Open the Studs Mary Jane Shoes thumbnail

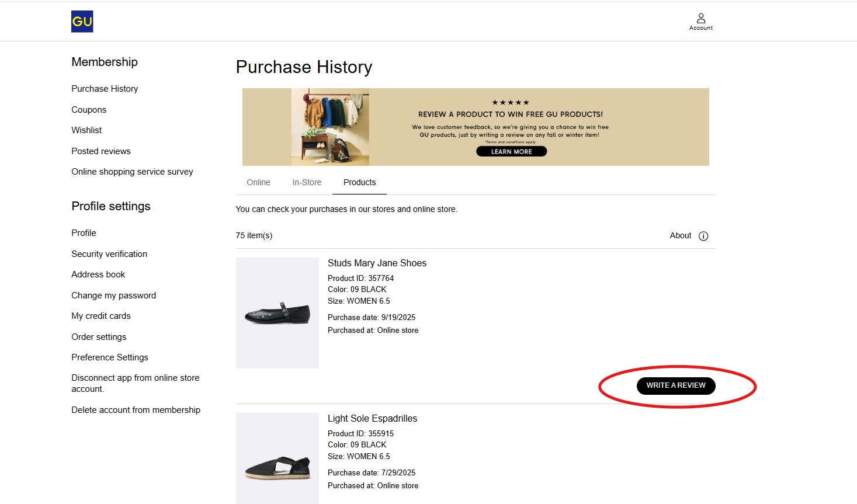[277, 313]
